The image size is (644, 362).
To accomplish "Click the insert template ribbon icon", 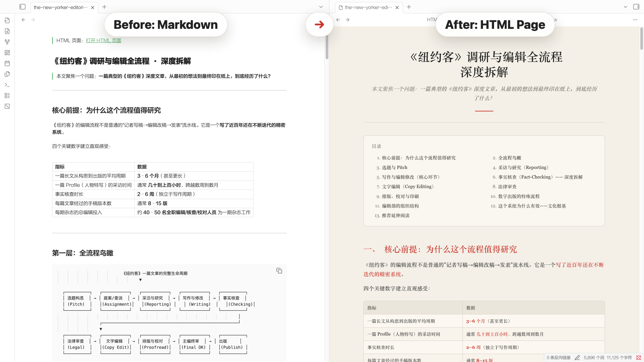I will point(7,74).
